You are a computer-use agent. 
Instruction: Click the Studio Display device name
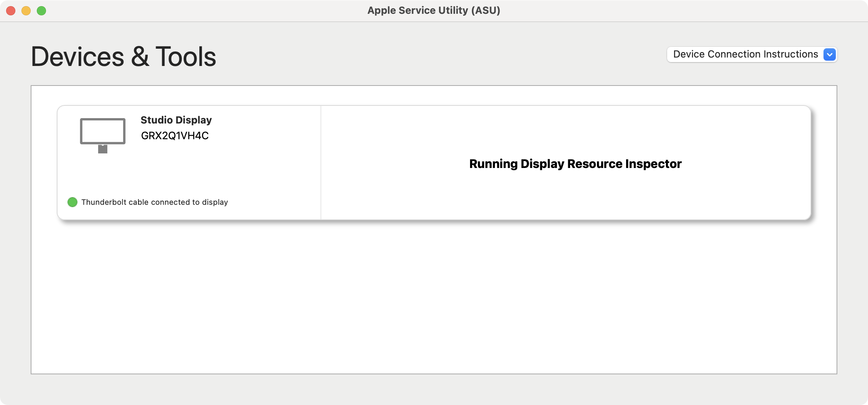point(176,120)
